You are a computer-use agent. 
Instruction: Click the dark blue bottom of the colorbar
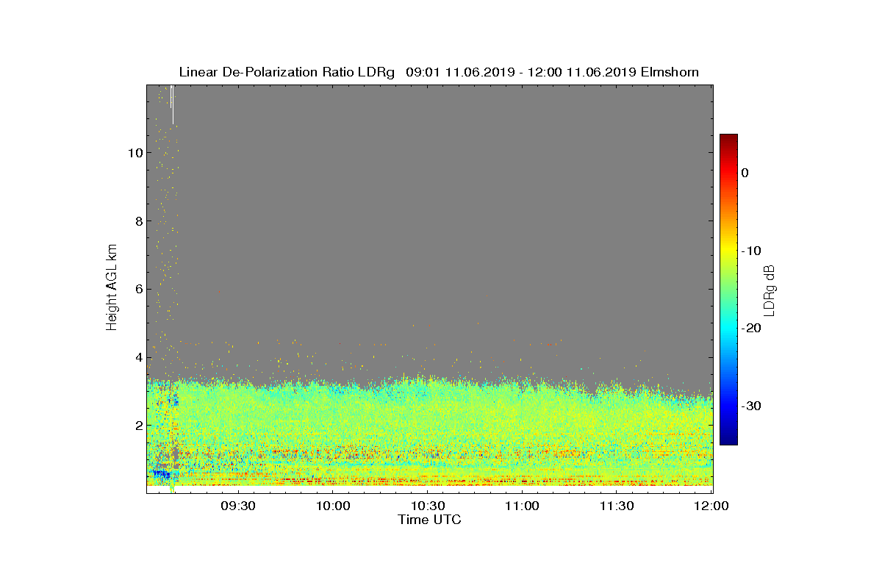tap(728, 439)
